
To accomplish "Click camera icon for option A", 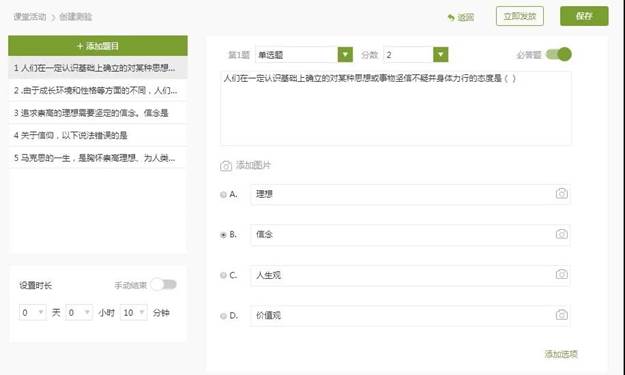I will click(562, 194).
